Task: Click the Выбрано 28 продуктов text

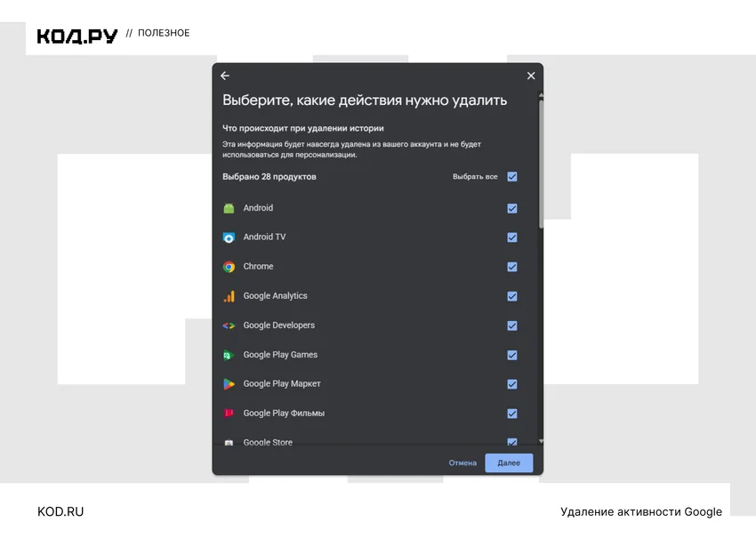Action: 269,176
